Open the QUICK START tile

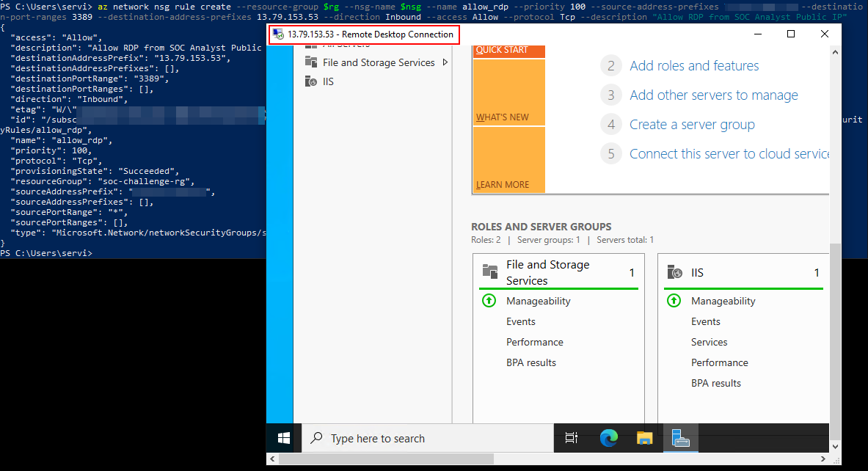tap(509, 51)
